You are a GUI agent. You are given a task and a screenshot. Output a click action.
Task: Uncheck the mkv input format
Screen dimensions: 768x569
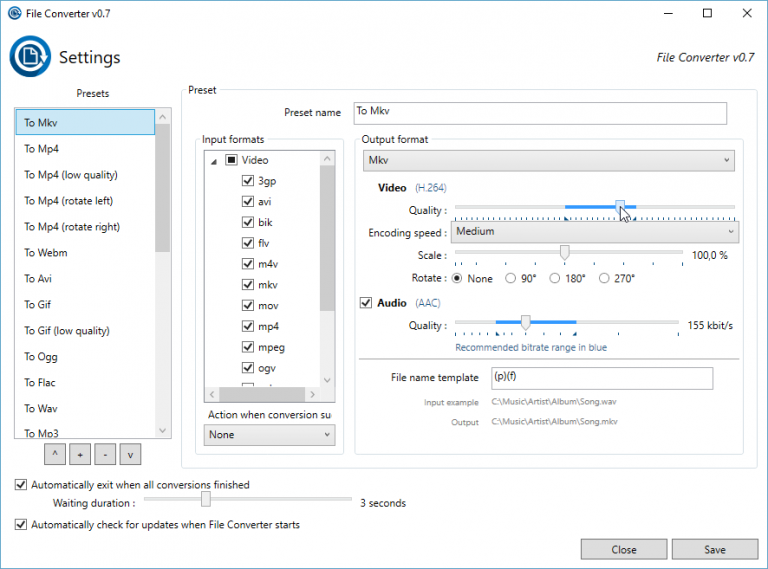click(x=248, y=284)
